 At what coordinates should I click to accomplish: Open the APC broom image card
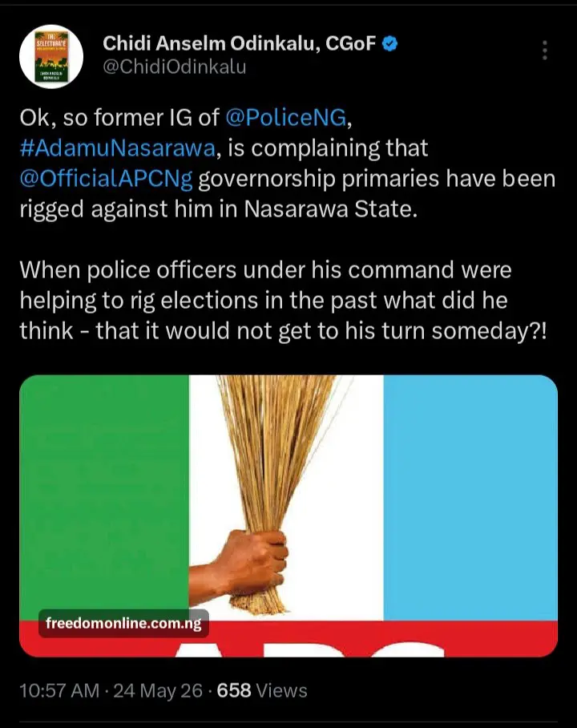click(288, 516)
